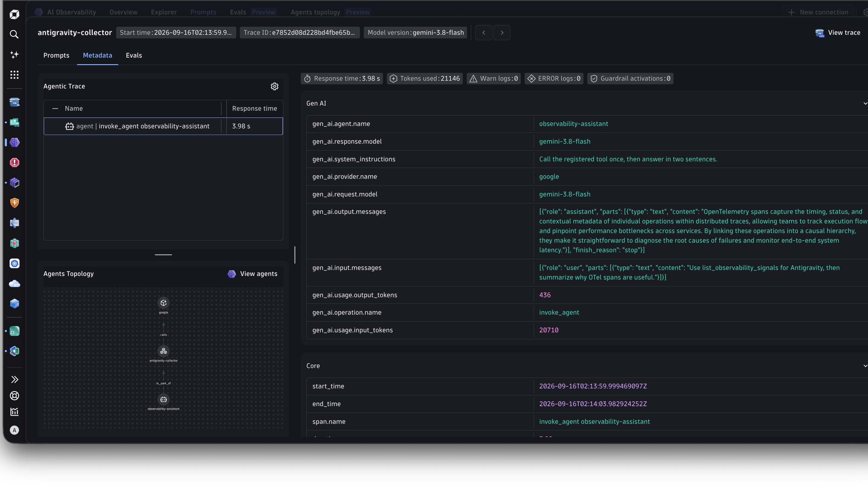The width and height of the screenshot is (868, 488).
Task: Click View agents link
Action: [x=252, y=274]
